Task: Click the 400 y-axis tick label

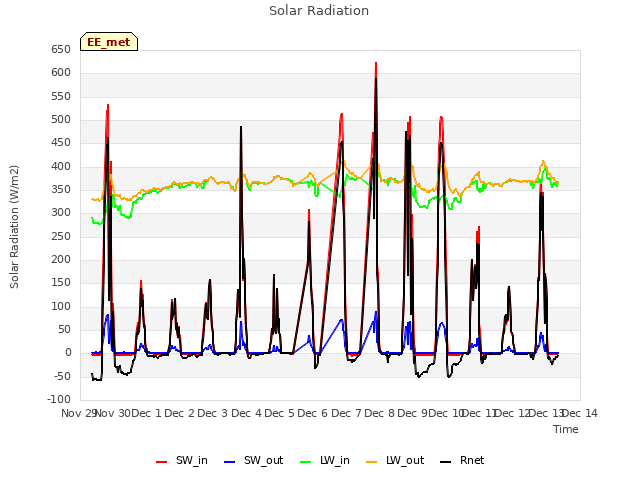Action: 61,167
